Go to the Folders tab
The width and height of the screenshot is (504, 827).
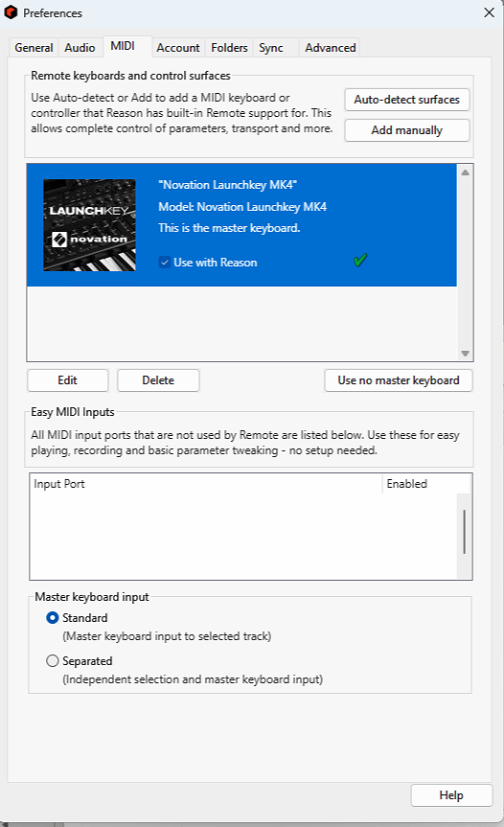coord(229,48)
